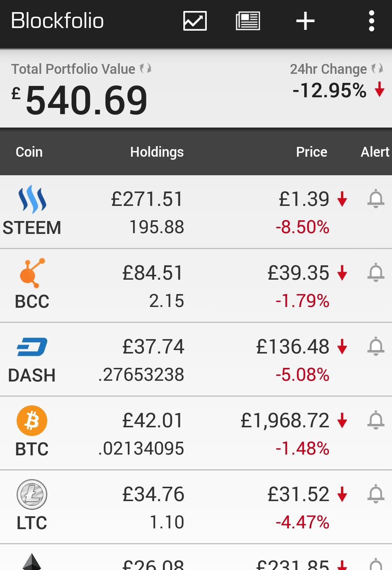The height and width of the screenshot is (570, 392).
Task: Open the DASH coin row
Action: [196, 359]
